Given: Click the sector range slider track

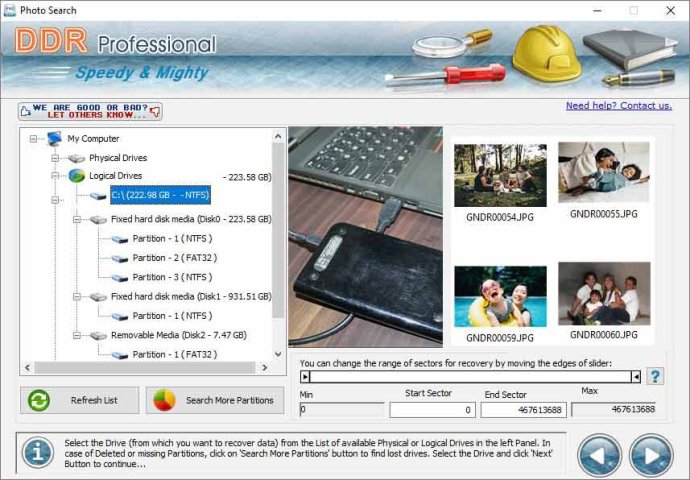Looking at the screenshot, I should coord(470,377).
